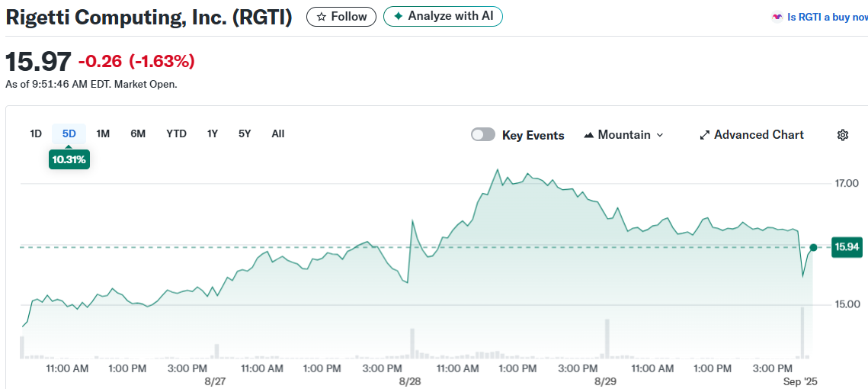This screenshot has height=389, width=868.
Task: Click the 8/28 date label on axis
Action: coord(410,382)
